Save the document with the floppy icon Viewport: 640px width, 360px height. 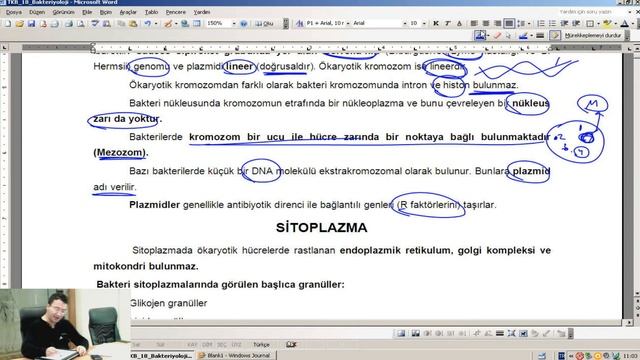31,24
